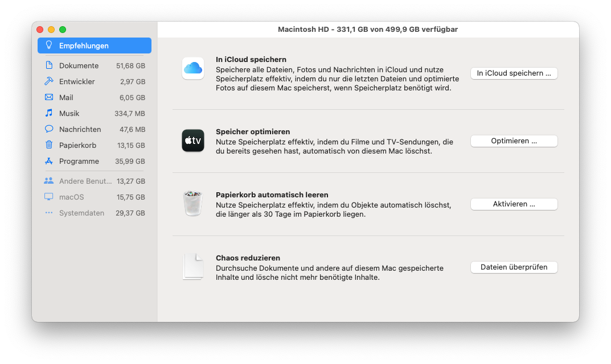Click the 'Aktivieren ...' button

pyautogui.click(x=514, y=204)
